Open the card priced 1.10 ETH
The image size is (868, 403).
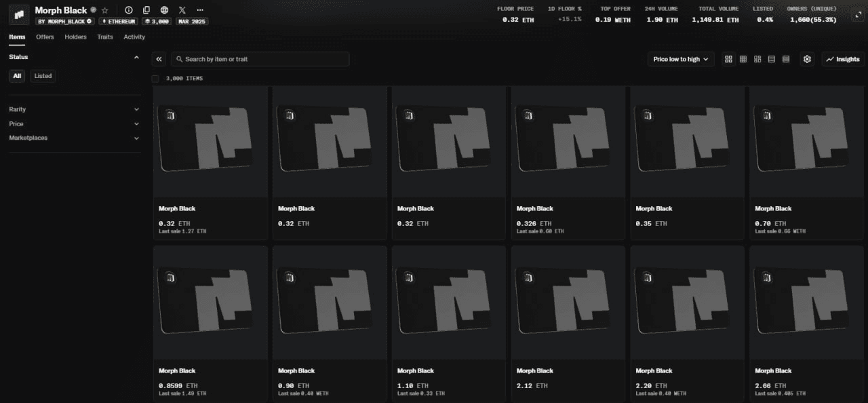pos(449,324)
